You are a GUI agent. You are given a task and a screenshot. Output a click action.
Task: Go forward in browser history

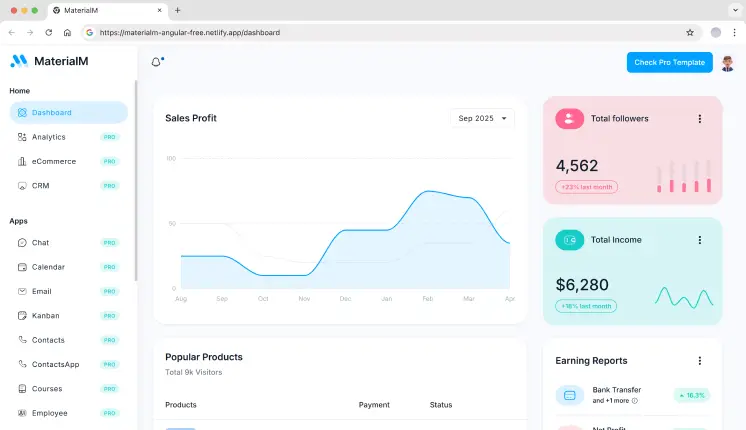click(x=30, y=32)
